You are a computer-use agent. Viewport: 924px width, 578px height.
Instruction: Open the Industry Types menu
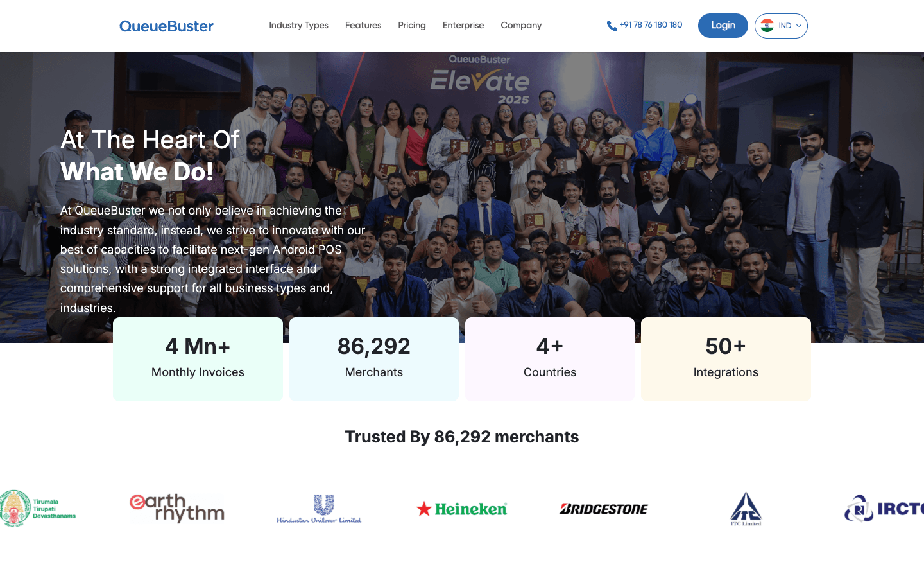[x=298, y=26]
